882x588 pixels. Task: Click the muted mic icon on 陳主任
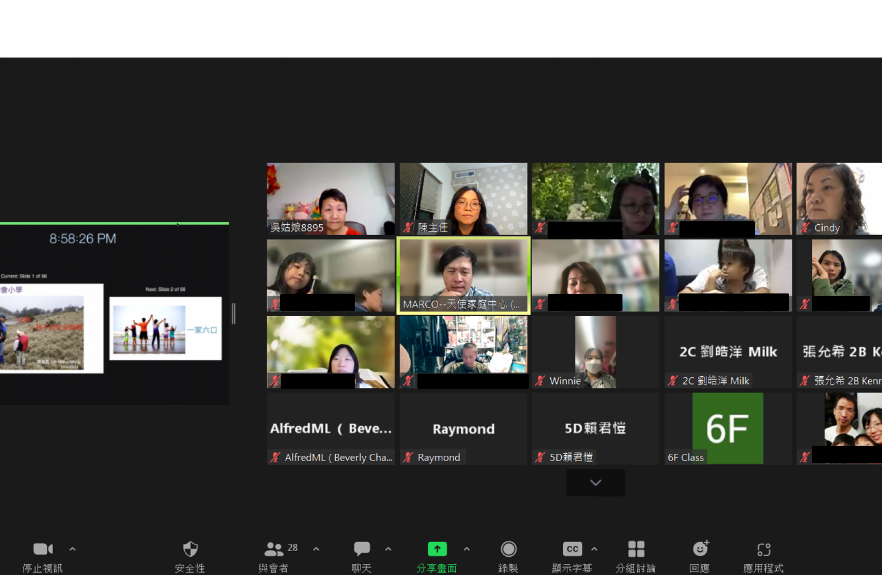pos(408,227)
